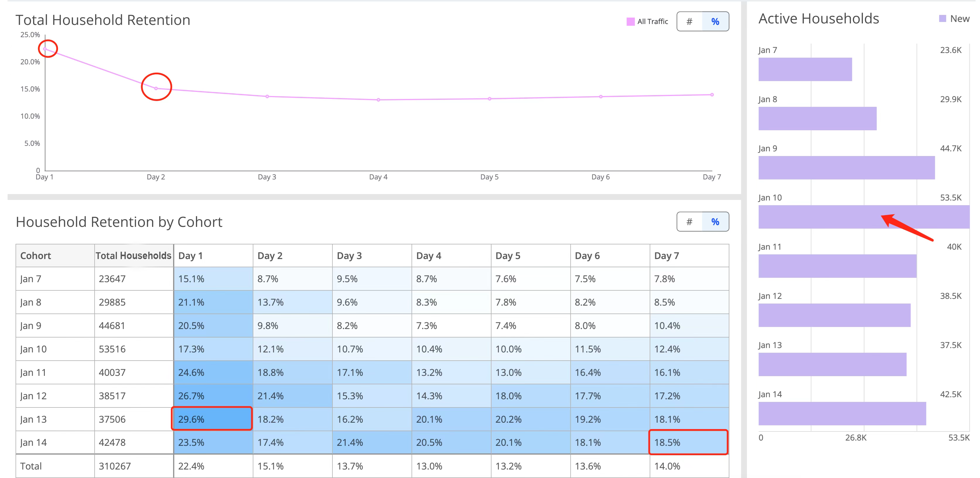Click the Day 1 data point on line chart
The height and width of the screenshot is (478, 980).
[x=45, y=49]
